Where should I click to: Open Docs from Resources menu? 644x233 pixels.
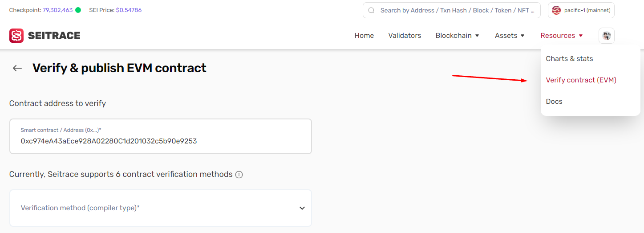click(554, 102)
